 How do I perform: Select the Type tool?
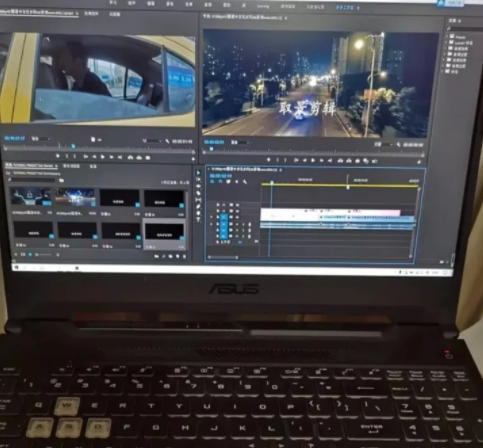pyautogui.click(x=199, y=220)
